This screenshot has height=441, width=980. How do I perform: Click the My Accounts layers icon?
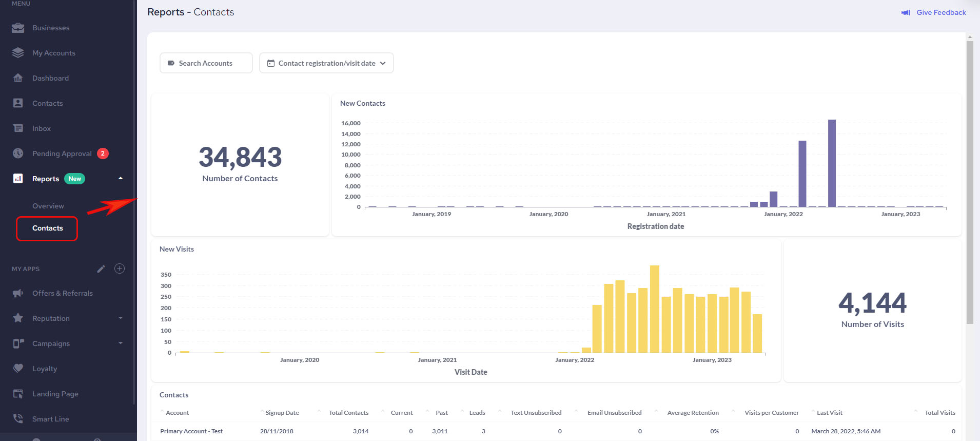point(18,53)
